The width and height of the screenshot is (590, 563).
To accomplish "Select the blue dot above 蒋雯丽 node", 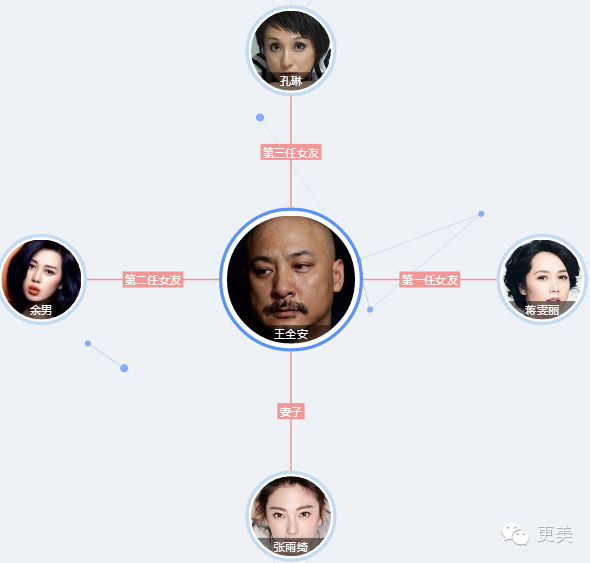I will pyautogui.click(x=481, y=214).
